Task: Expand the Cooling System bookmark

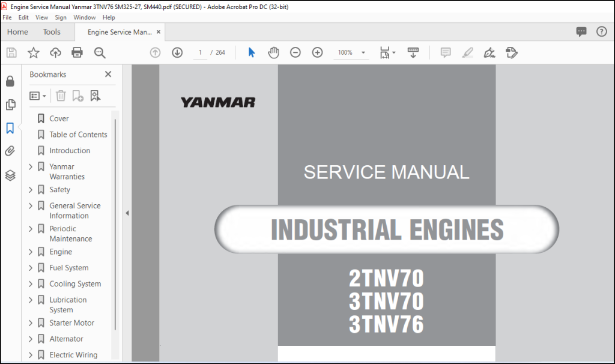Action: [31, 284]
